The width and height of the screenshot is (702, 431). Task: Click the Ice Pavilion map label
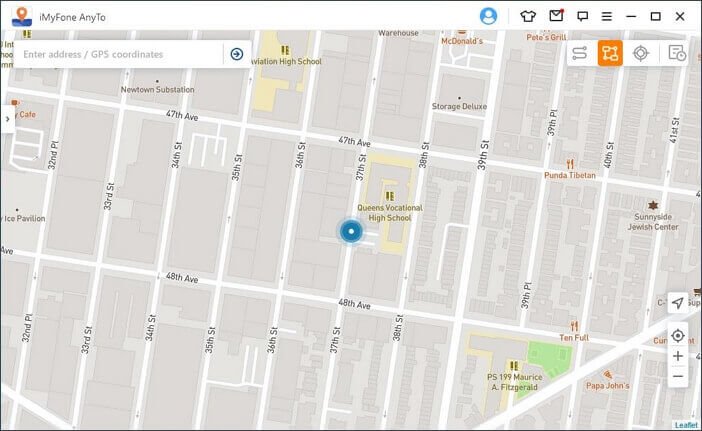[24, 218]
